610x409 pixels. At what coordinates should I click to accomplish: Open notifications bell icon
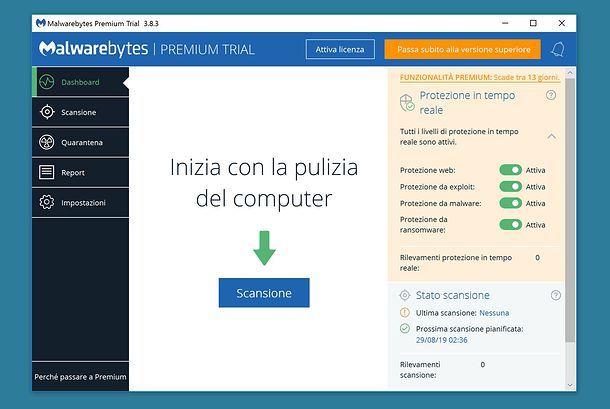coord(558,49)
